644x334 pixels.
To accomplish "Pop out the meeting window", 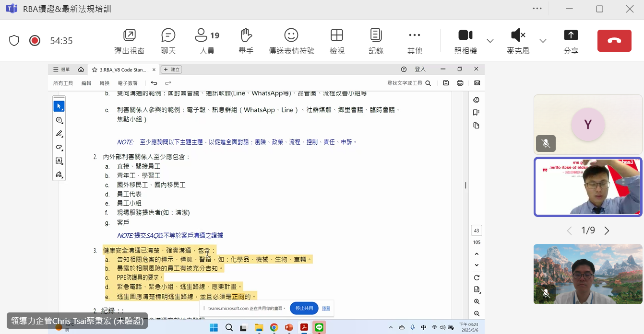I will click(129, 41).
